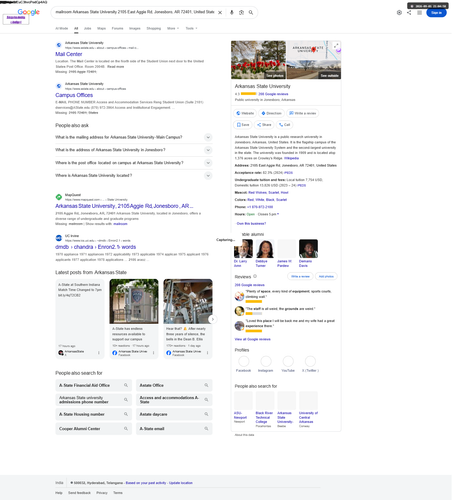Switch to the Maps tab
Image resolution: width=457 pixels, height=500 pixels.
101,28
